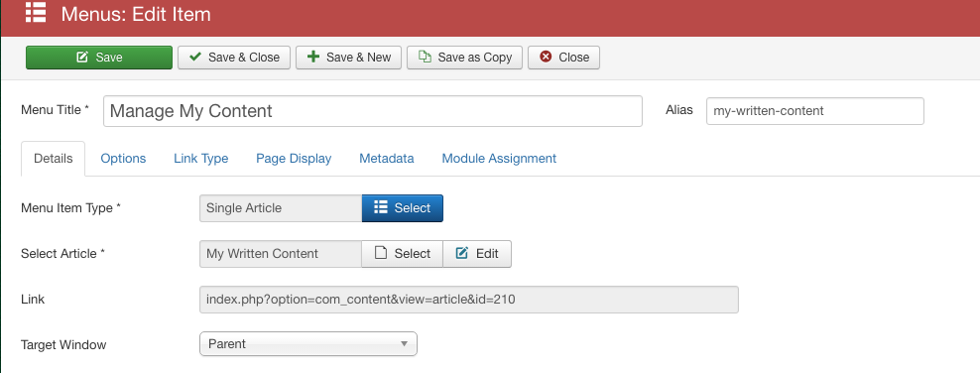Viewport: 980px width, 373px height.
Task: Click the Close button with red icon
Action: pyautogui.click(x=563, y=58)
